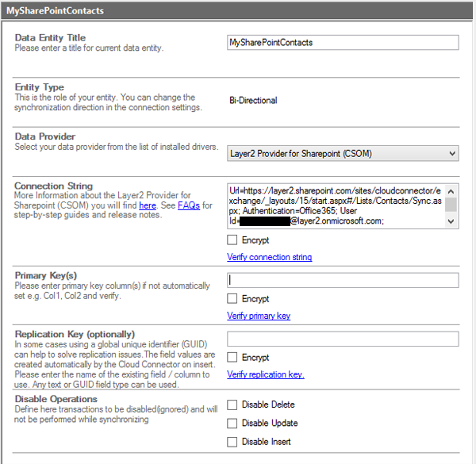Enable the Disable Delete checkbox
476x464 pixels.
pos(232,405)
